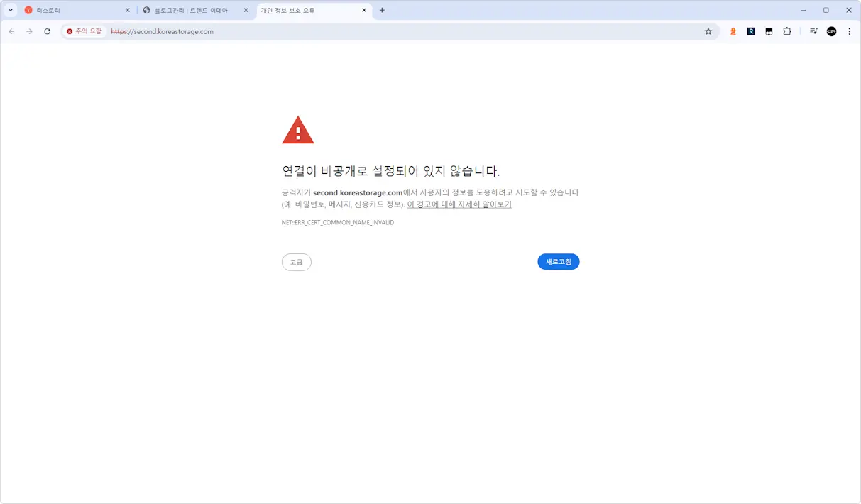This screenshot has width=861, height=504.
Task: Click the back navigation arrow
Action: (11, 31)
